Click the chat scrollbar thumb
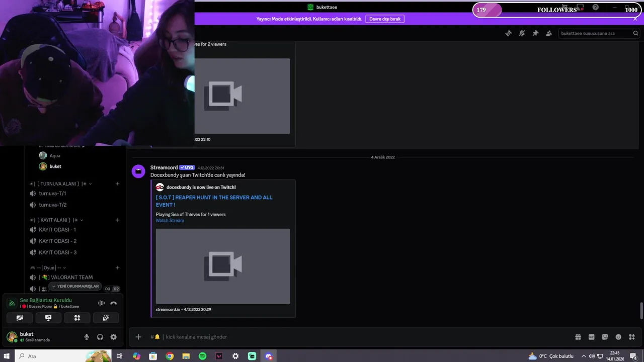The image size is (644, 362). [x=641, y=311]
